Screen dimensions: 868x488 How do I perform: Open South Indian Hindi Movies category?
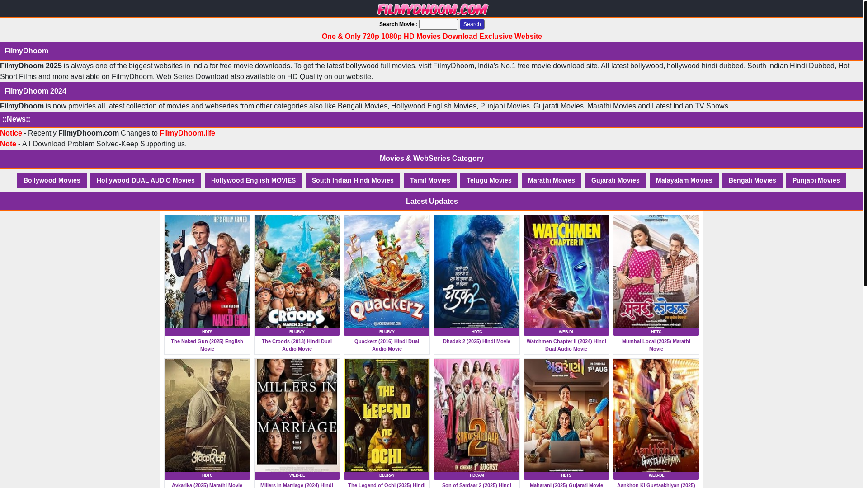pos(353,180)
